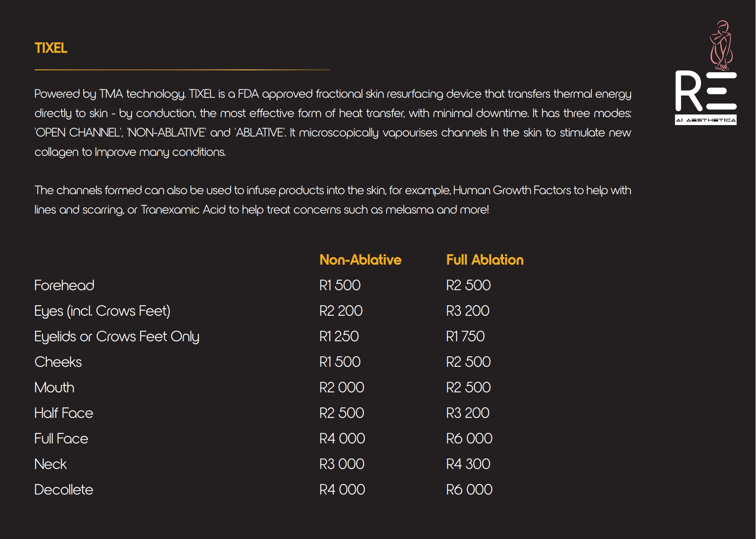Click the large white RE logo letters
Screen dimensions: 756x539
point(705,91)
